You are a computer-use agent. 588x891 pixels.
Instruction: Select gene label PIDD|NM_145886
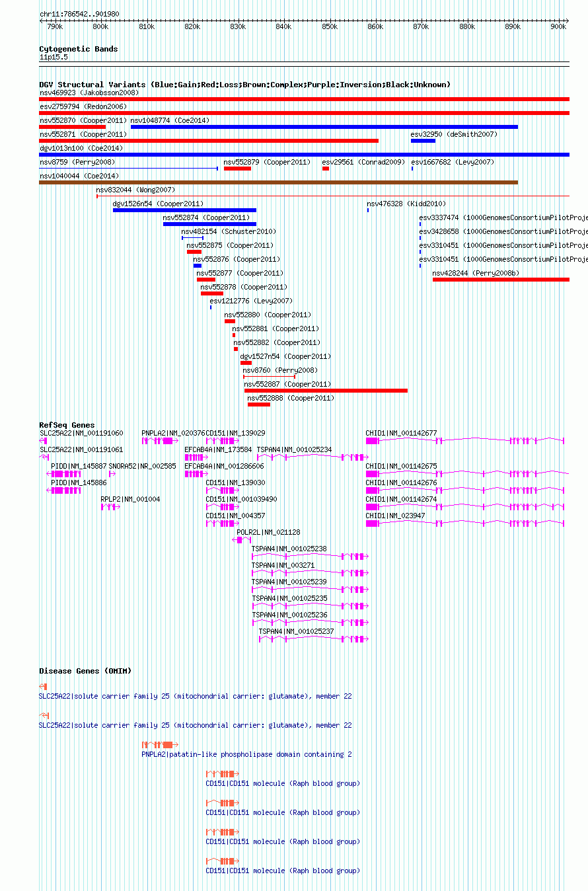tap(79, 483)
